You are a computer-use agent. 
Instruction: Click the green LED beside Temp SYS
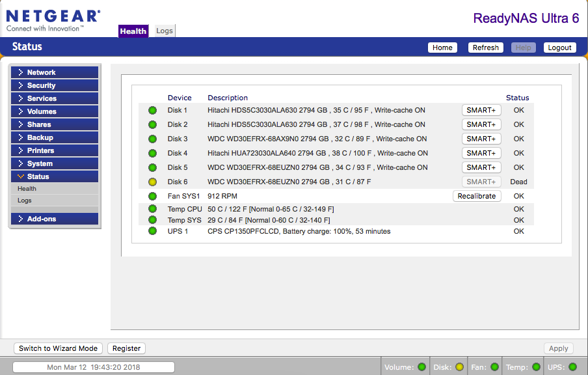pyautogui.click(x=152, y=219)
